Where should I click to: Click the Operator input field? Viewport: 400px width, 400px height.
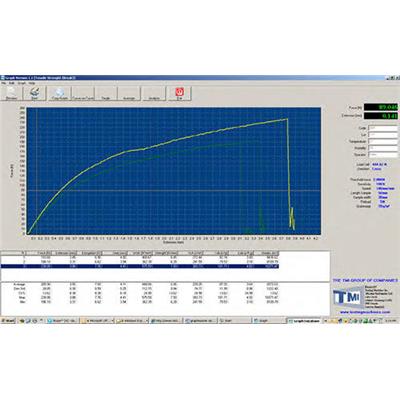coord(383,155)
